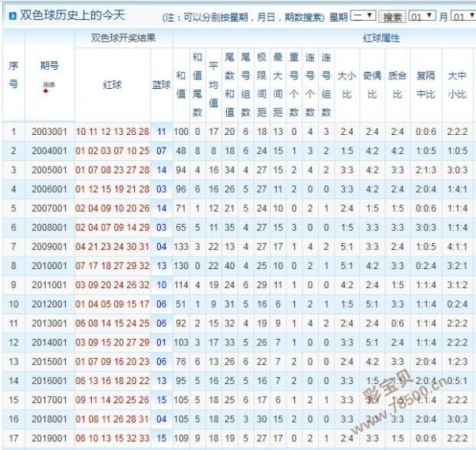Click red balls 04 21 23 24 30 31
Viewport: 476px width, 450px height.
pyautogui.click(x=113, y=246)
